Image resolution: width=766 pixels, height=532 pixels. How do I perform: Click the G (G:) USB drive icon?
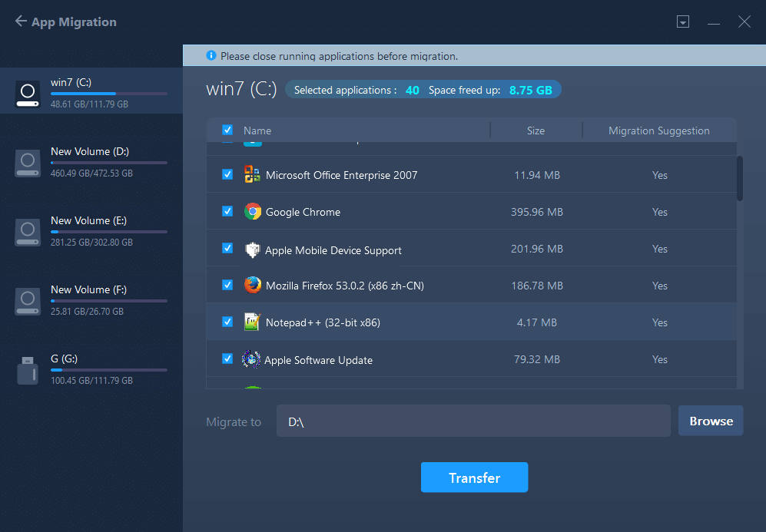(28, 371)
